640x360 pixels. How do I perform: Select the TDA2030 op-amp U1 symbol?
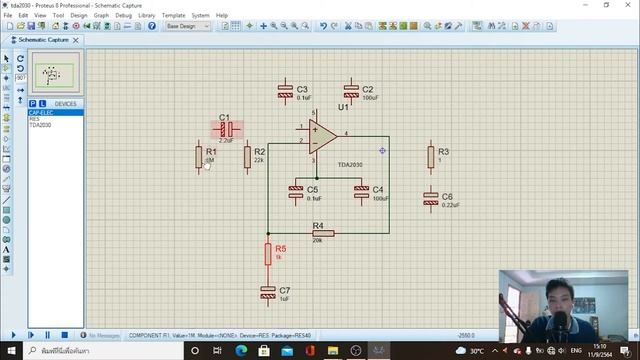click(x=322, y=136)
